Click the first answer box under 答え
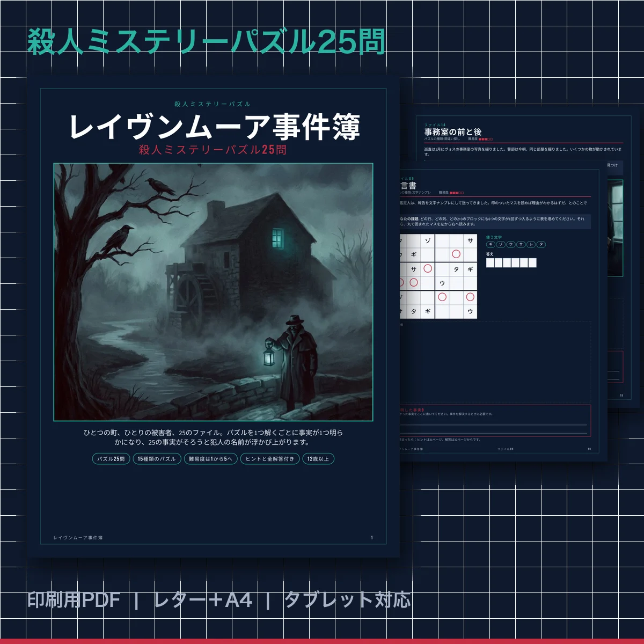Image resolution: width=644 pixels, height=644 pixels. (490, 262)
